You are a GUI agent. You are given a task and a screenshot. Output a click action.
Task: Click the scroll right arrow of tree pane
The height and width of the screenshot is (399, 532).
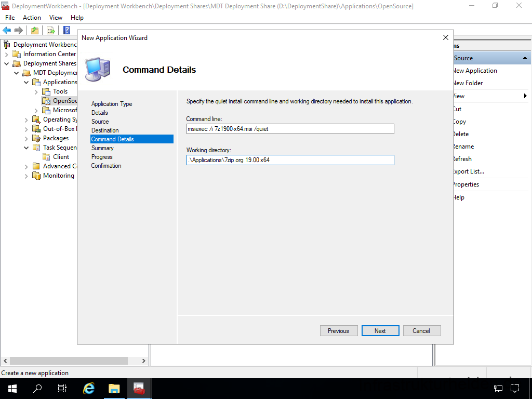144,361
